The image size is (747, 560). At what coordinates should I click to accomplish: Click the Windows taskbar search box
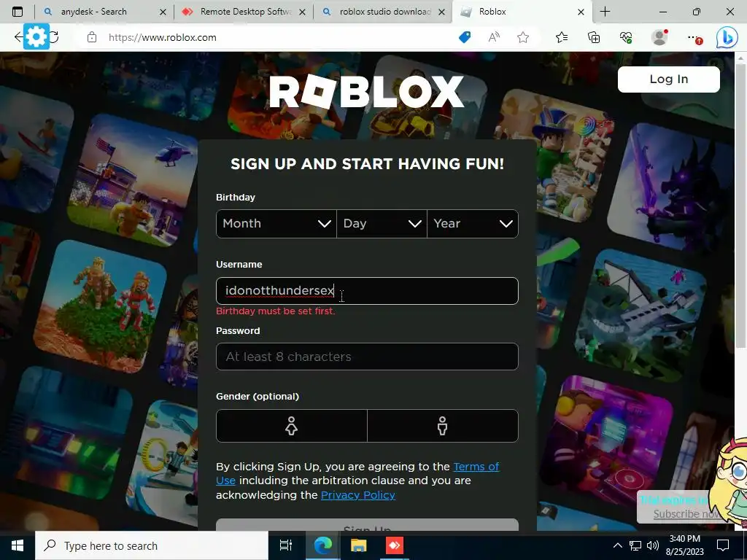152,545
